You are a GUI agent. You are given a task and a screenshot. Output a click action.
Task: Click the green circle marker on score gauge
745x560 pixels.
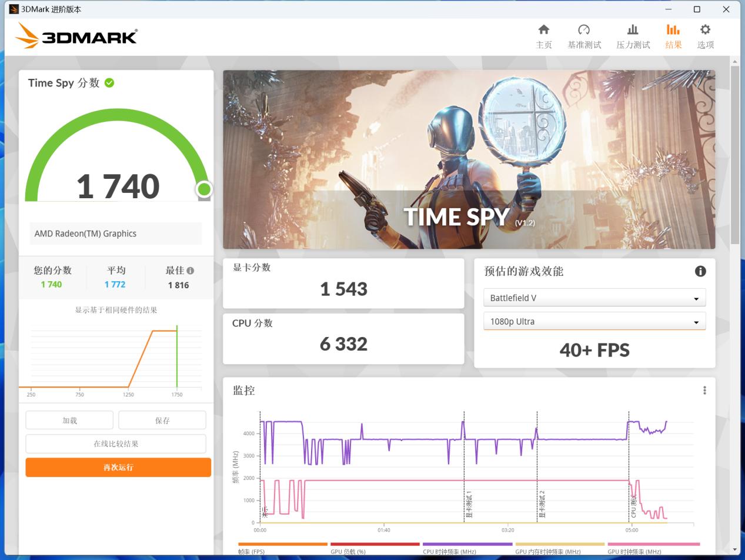[x=204, y=189]
